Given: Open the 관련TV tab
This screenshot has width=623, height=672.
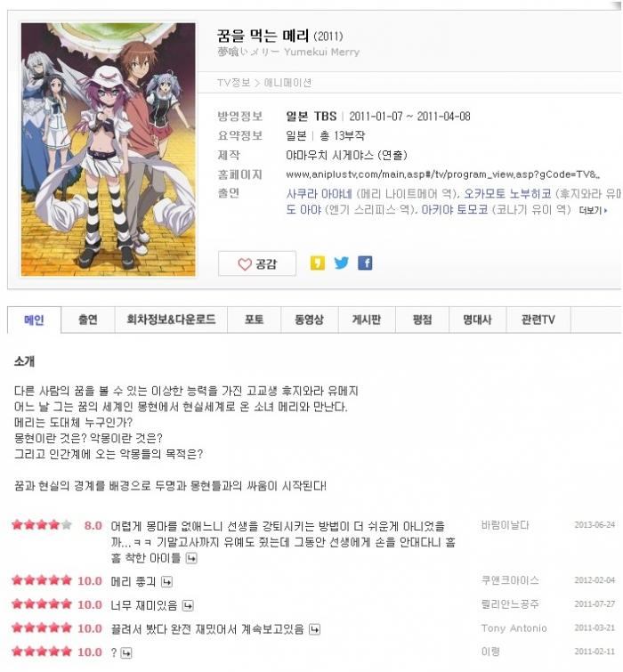Looking at the screenshot, I should (x=538, y=320).
